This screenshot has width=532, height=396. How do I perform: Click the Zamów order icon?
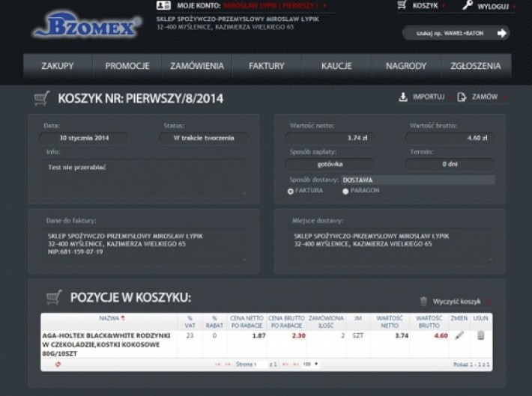click(x=462, y=97)
